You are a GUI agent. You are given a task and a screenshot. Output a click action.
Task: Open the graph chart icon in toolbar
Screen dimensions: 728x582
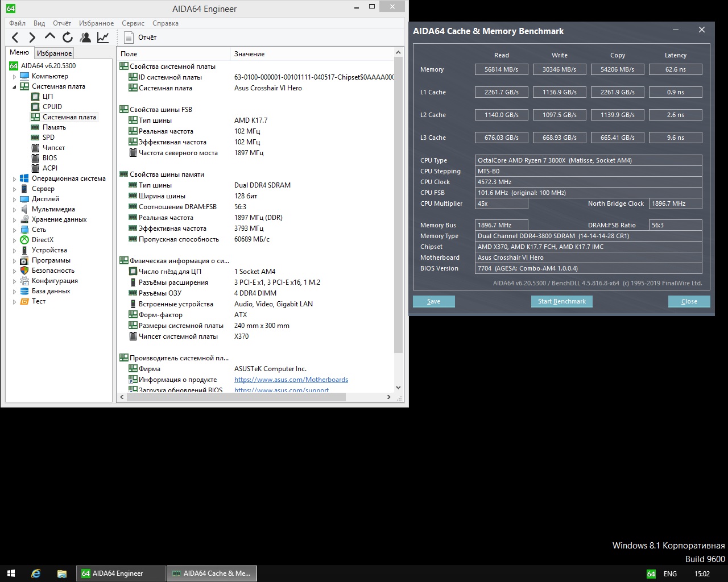pyautogui.click(x=103, y=38)
